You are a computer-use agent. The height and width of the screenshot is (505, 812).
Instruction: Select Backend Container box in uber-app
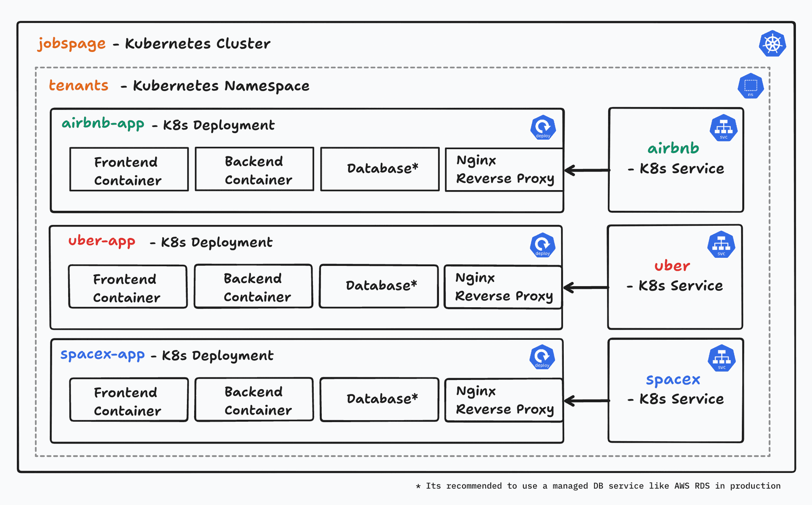click(x=253, y=287)
